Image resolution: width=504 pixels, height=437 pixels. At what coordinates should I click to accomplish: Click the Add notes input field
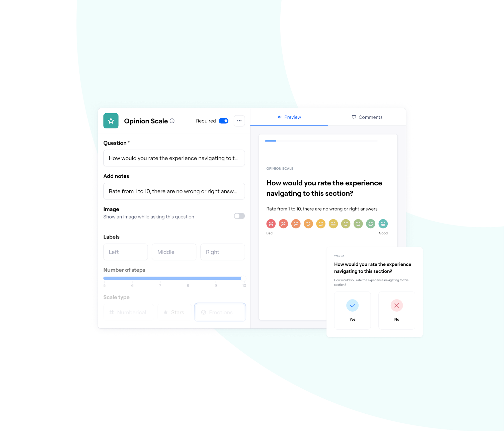click(174, 191)
